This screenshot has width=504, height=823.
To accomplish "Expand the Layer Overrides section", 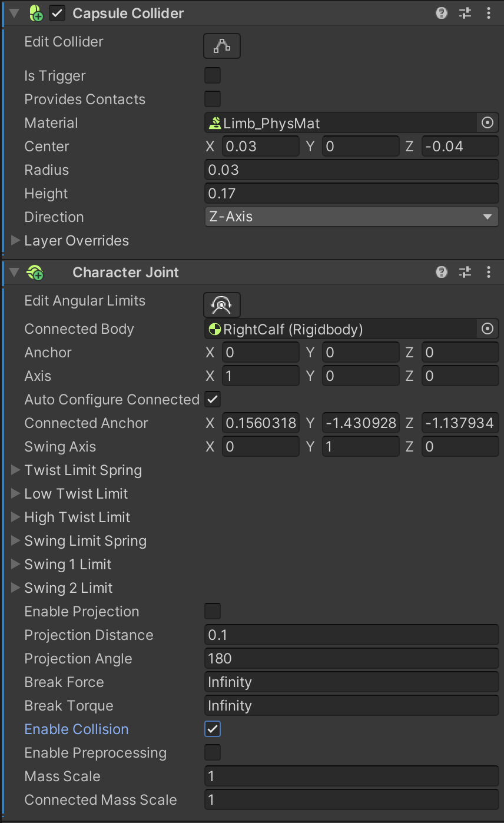I will point(16,241).
